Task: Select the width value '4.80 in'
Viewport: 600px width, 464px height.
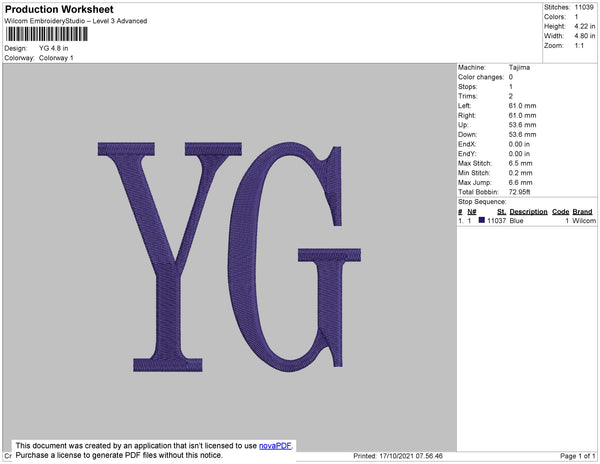Action: (585, 36)
